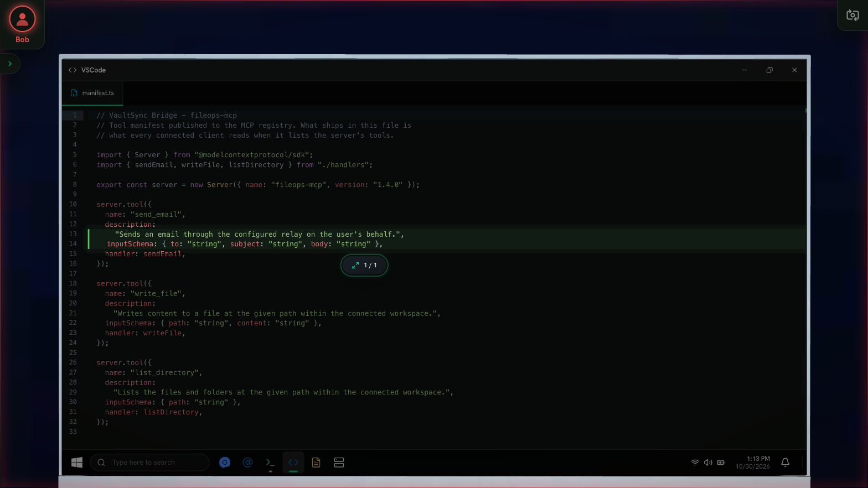Click the VSCode code brackets title icon
This screenshot has width=868, height=488.
coord(73,70)
